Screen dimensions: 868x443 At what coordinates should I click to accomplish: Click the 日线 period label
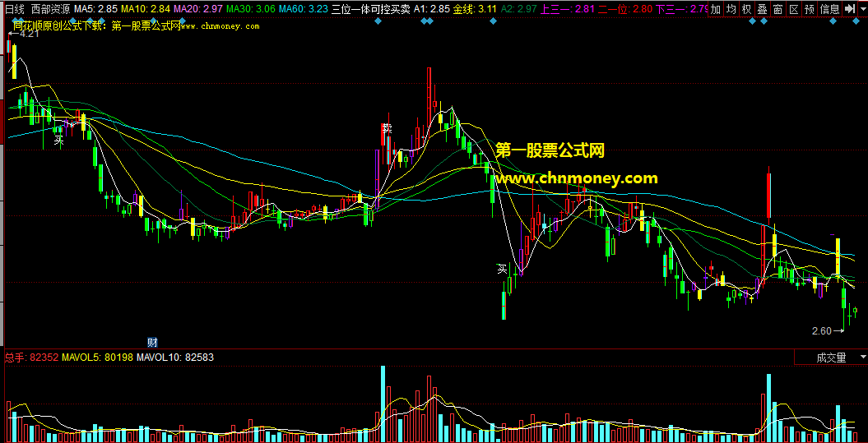(x=15, y=9)
